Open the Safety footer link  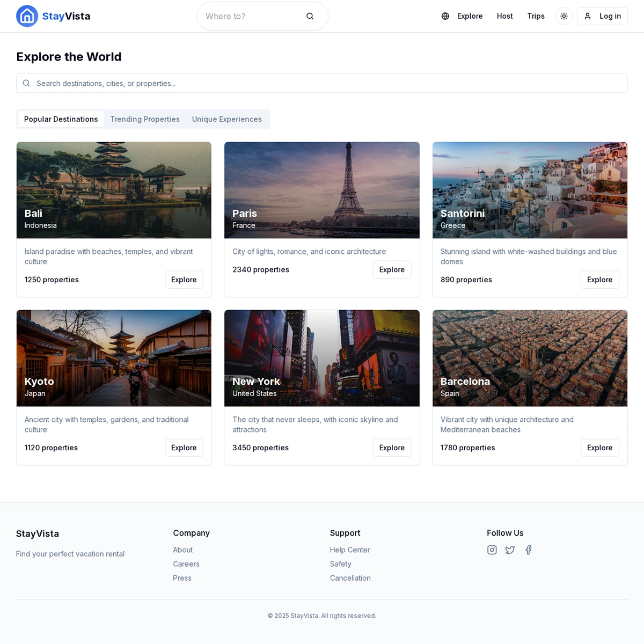(341, 564)
